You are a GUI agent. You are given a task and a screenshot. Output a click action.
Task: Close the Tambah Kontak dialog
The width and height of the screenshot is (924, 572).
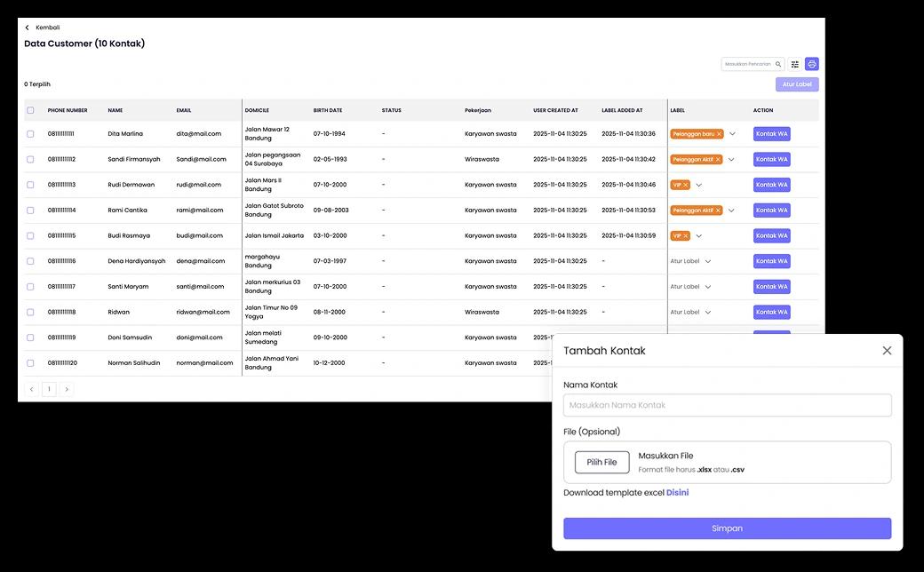[x=887, y=351]
